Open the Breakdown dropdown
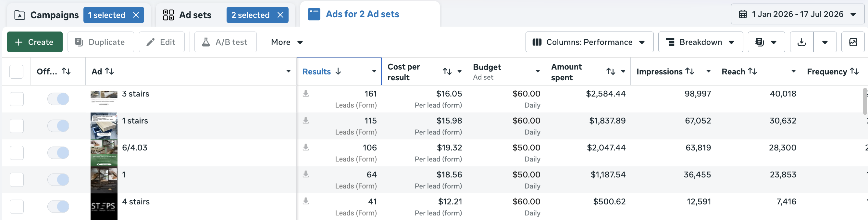This screenshot has height=220, width=868. pos(700,42)
